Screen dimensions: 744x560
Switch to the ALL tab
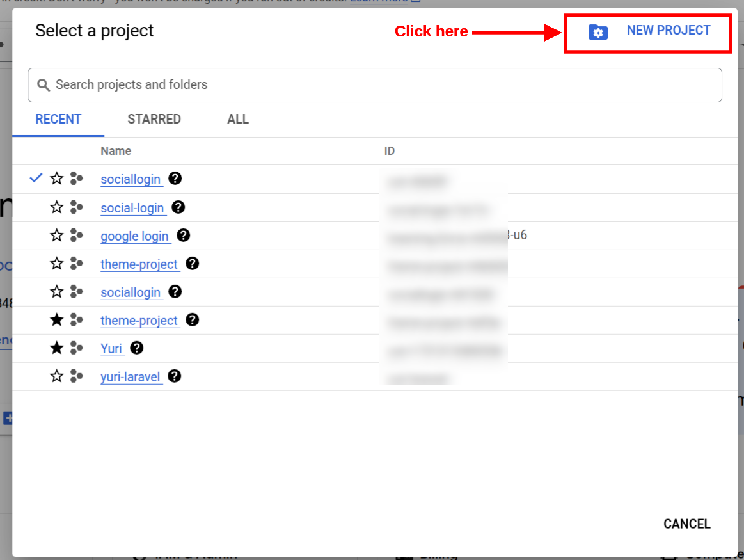pos(238,119)
